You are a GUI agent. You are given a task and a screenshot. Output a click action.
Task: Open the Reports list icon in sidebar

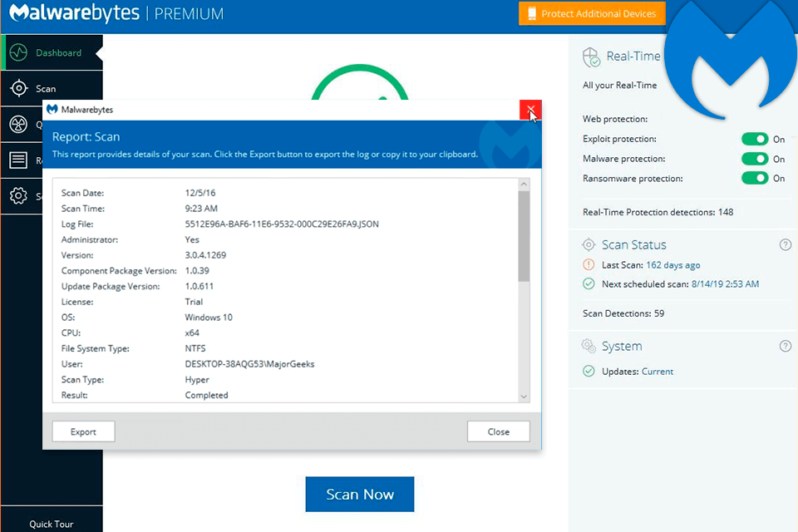(x=19, y=160)
